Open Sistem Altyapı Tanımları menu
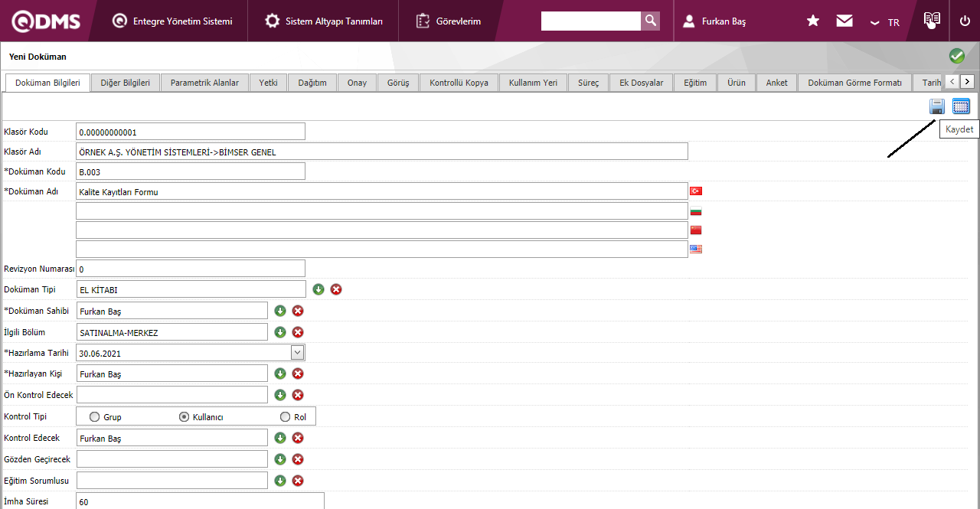980x509 pixels. [x=325, y=21]
